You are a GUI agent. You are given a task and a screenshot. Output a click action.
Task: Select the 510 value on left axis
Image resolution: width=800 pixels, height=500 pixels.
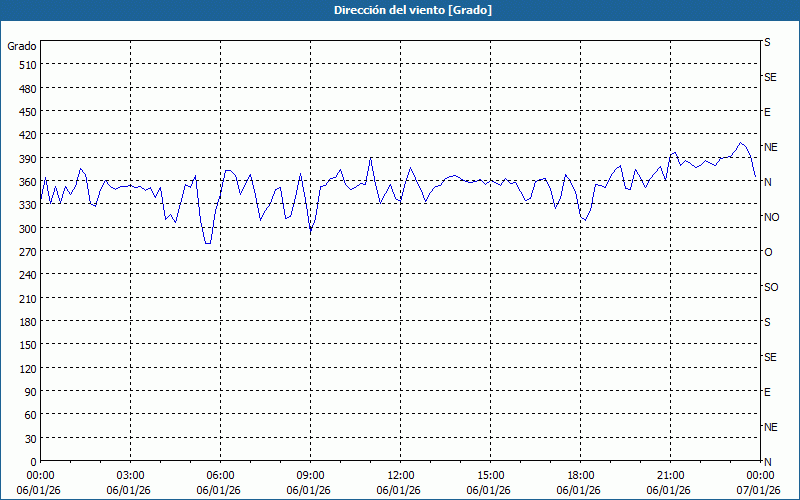(25, 65)
